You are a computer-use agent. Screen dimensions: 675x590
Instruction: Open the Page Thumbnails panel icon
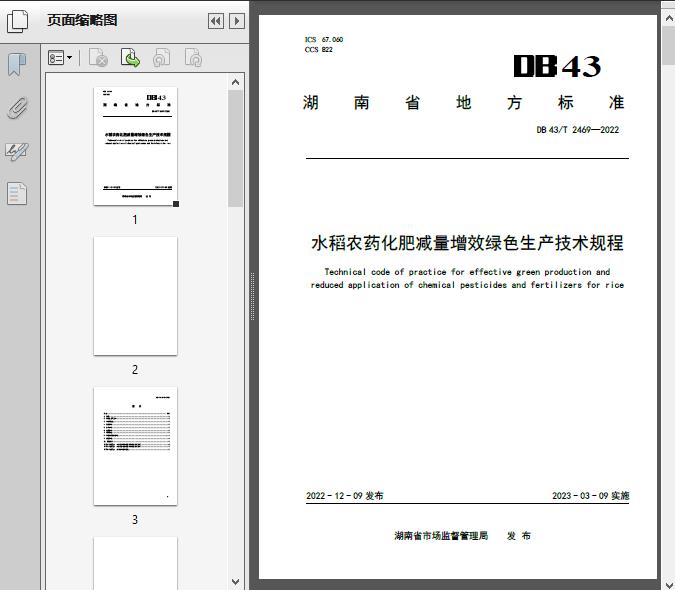tap(18, 21)
